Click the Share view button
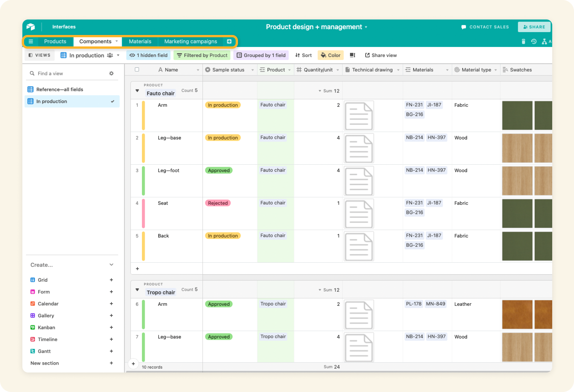Viewport: 574px width, 392px height. coord(381,55)
